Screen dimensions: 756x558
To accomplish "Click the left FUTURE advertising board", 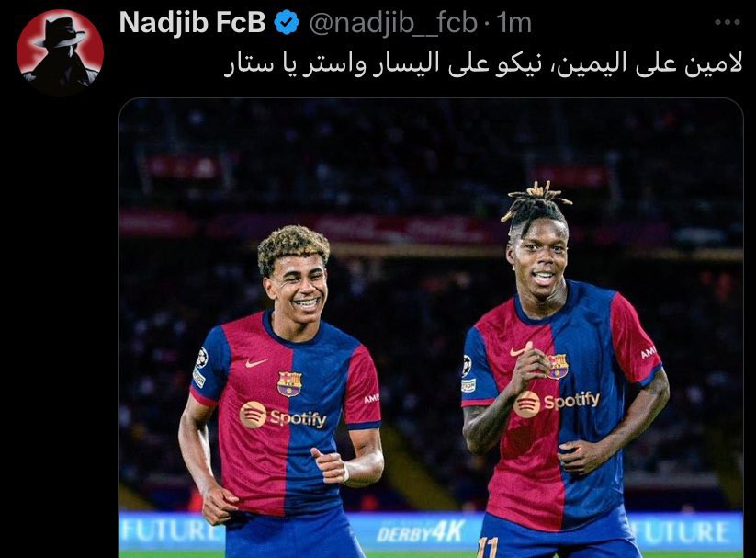I will (x=168, y=531).
